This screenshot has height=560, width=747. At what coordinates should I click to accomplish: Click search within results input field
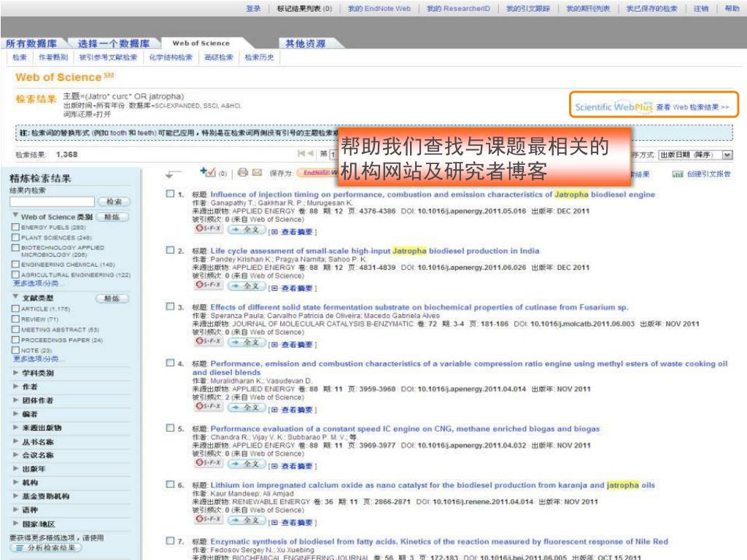pyautogui.click(x=53, y=201)
